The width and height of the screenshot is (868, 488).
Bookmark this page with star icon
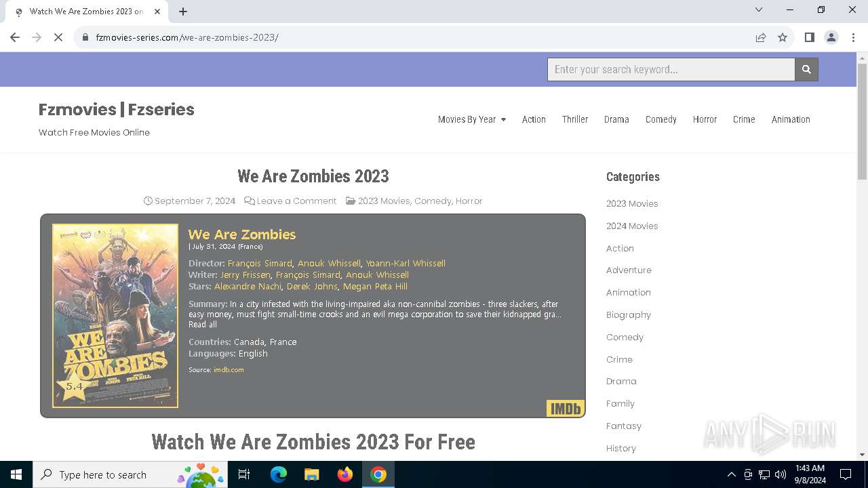coord(783,37)
